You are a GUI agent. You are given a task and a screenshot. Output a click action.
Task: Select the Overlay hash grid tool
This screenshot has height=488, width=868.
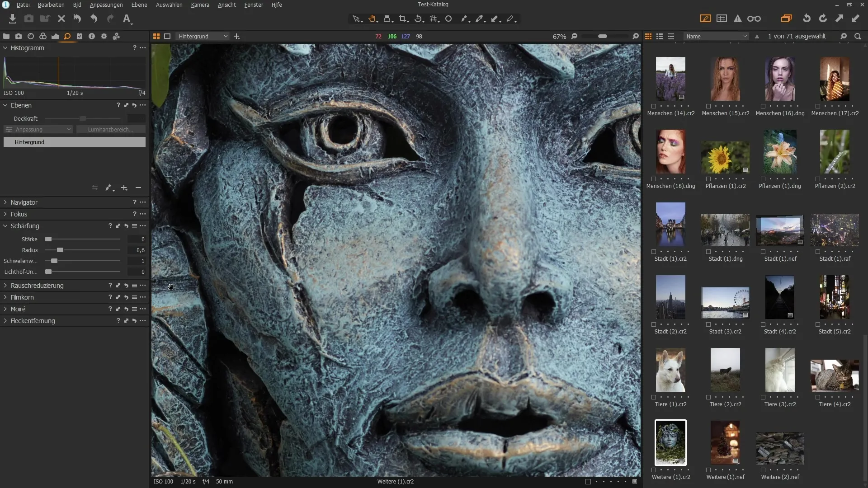(x=434, y=19)
